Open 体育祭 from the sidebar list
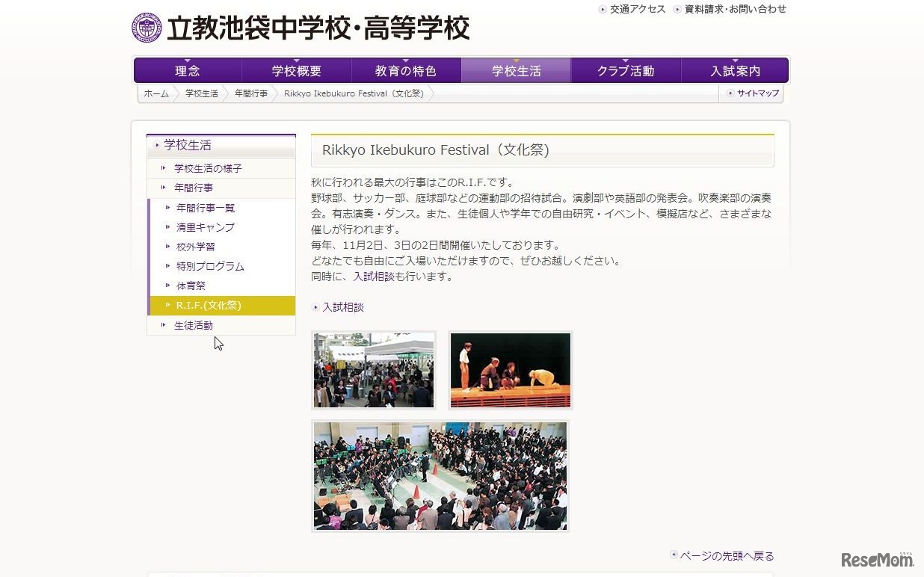The width and height of the screenshot is (924, 577). pyautogui.click(x=191, y=286)
